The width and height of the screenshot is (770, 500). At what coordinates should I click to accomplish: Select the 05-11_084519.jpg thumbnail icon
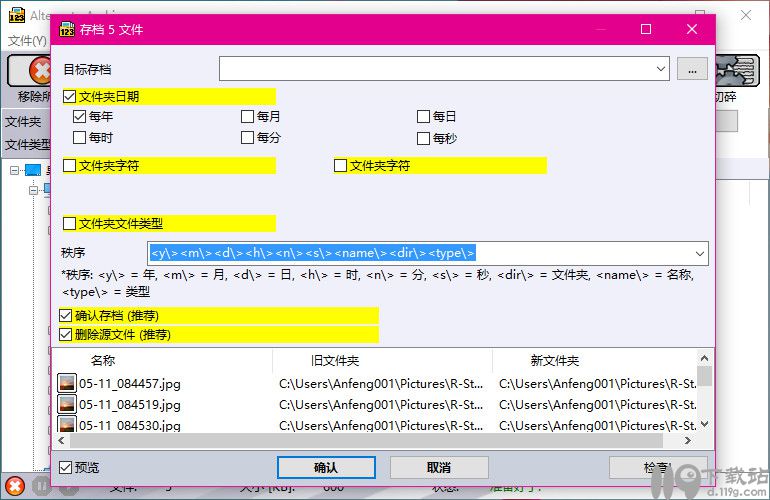click(67, 404)
